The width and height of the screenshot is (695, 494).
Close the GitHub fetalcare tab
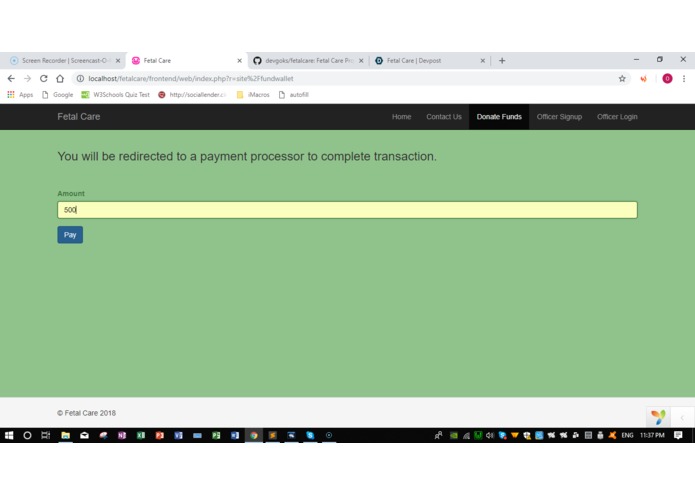pyautogui.click(x=361, y=61)
